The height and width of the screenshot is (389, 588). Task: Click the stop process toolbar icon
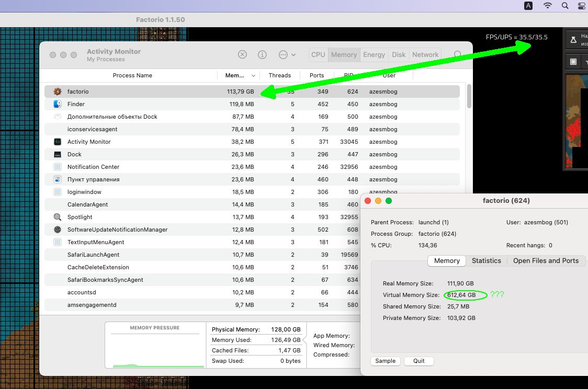click(242, 55)
